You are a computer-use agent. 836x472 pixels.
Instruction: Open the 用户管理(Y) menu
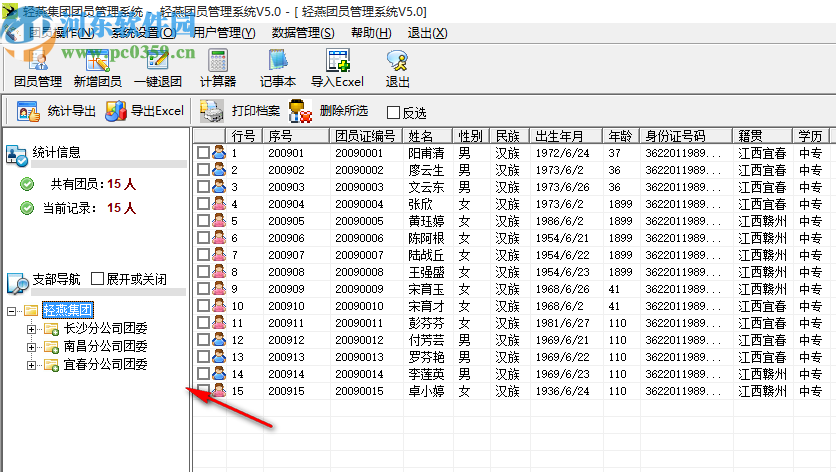(224, 33)
